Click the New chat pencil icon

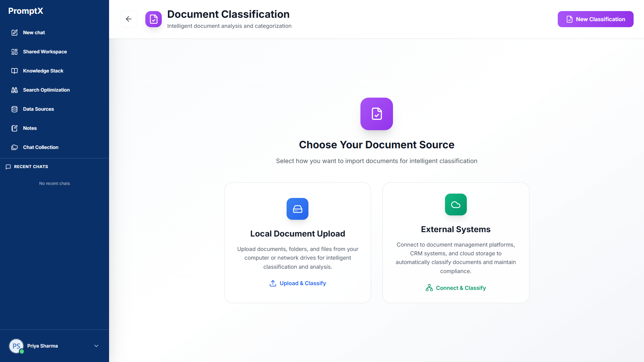(x=14, y=33)
